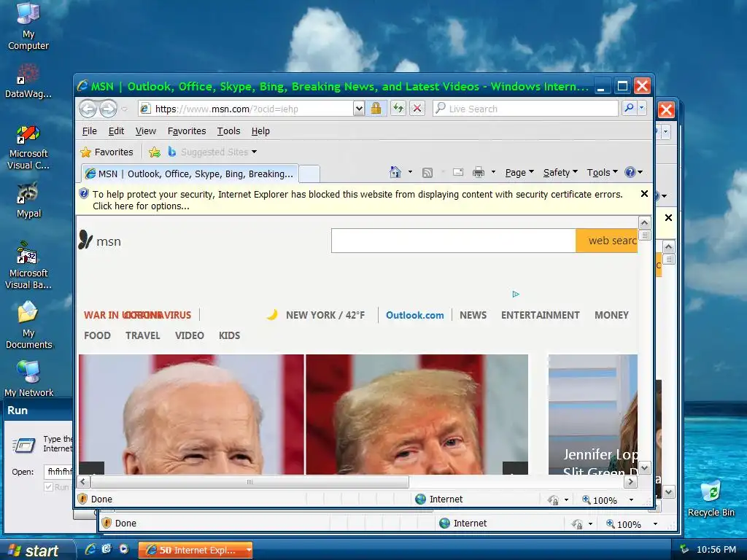This screenshot has width=747, height=560.
Task: Go forward with the Forward arrow button
Action: click(x=108, y=109)
